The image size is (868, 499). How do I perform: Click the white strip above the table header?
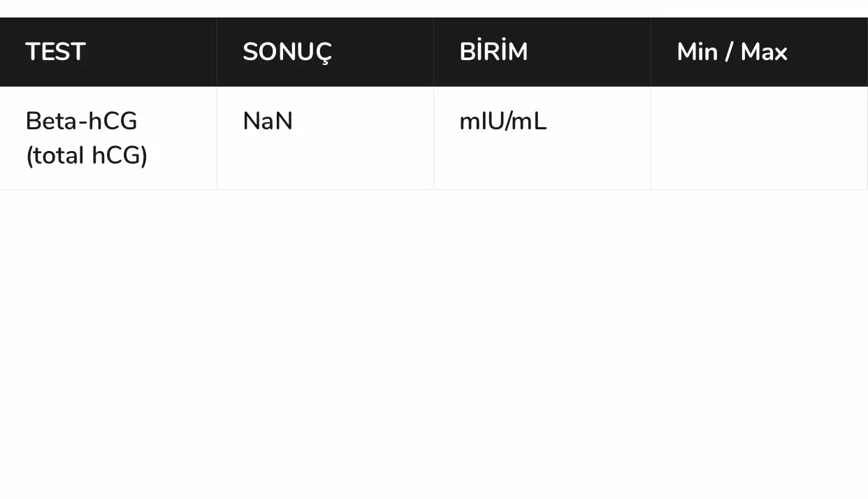point(433,8)
